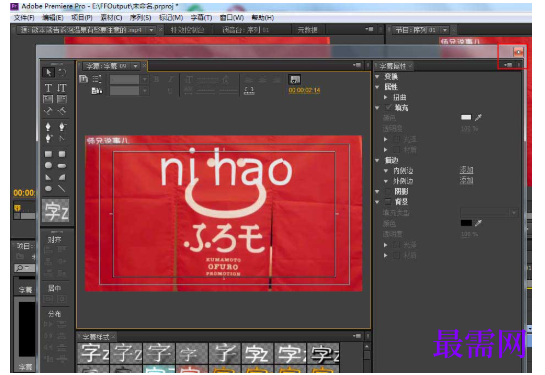Toggle the 填充 fill checkbox

pos(388,107)
